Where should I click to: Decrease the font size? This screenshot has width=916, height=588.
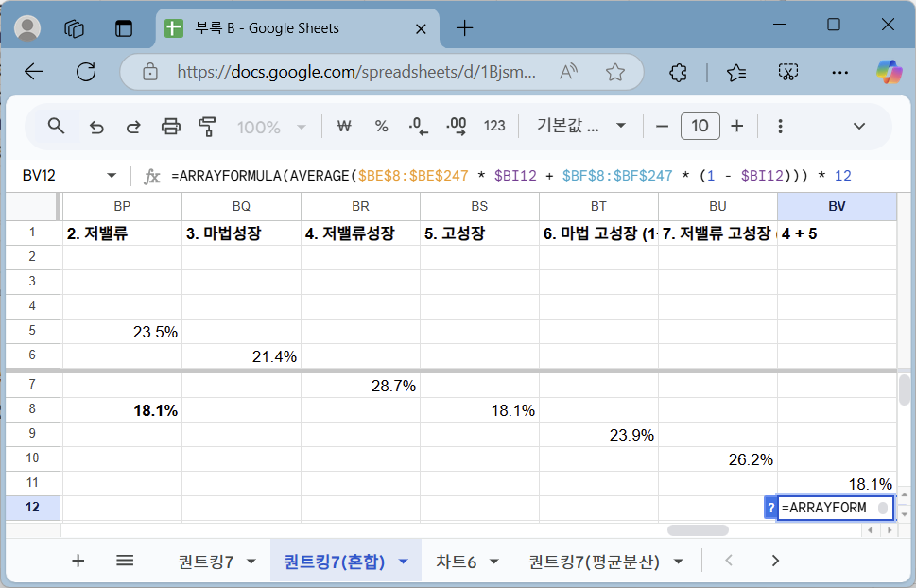(x=662, y=127)
